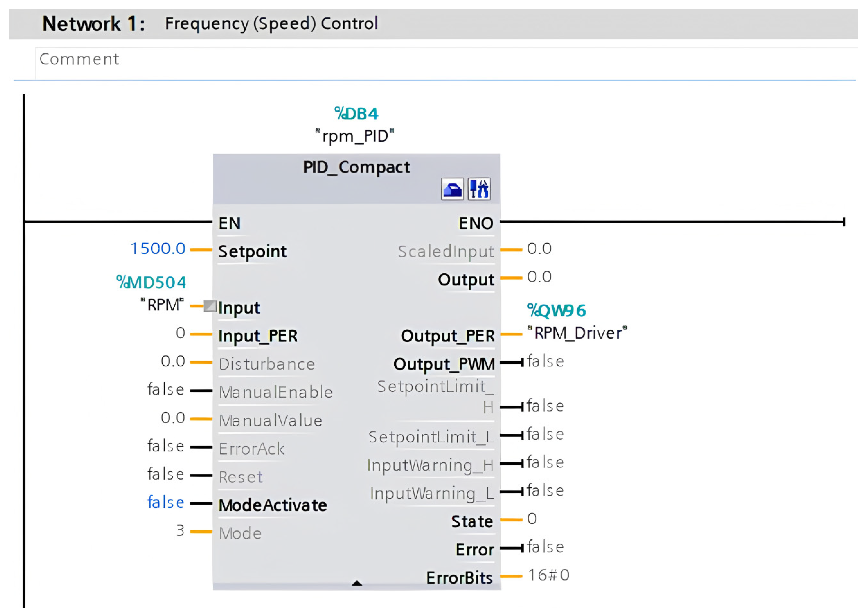Click the "RPM_Driver" tag on Output_PER
This screenshot has height=616, width=865.
577,333
